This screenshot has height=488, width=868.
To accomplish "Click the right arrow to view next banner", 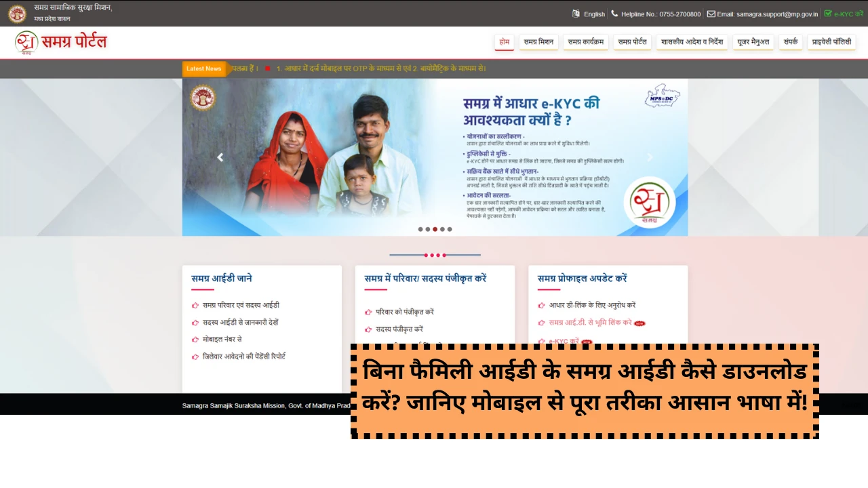I will coord(650,157).
